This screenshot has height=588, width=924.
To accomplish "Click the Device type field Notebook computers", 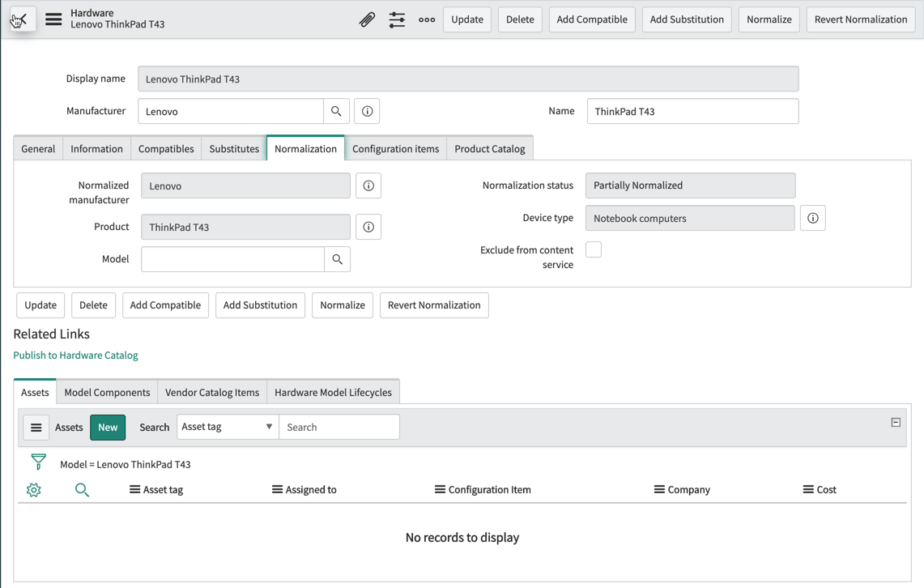I will click(x=690, y=218).
